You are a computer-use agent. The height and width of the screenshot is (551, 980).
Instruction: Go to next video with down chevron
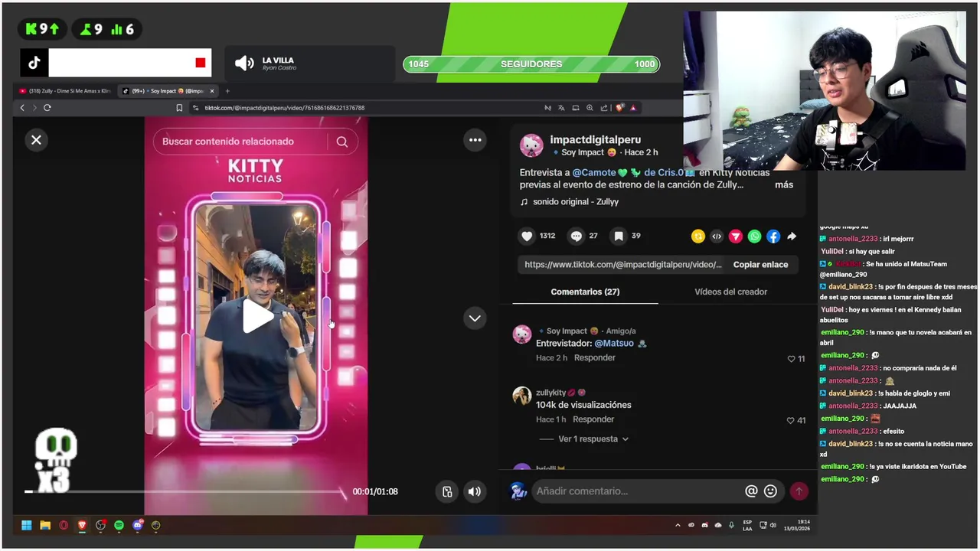(475, 318)
